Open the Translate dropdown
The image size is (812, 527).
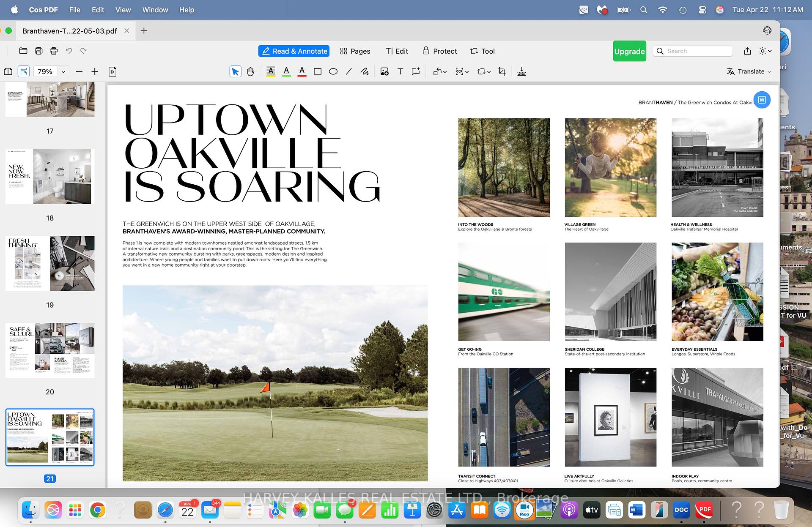[749, 72]
